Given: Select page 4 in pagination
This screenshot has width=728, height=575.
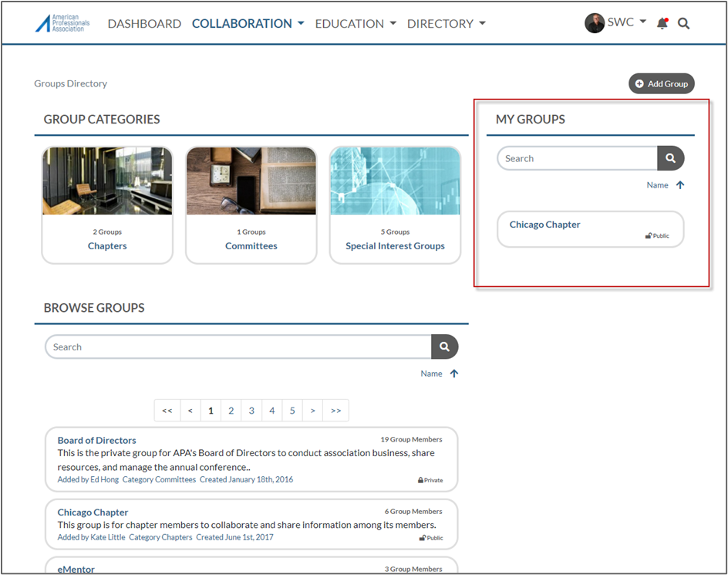Looking at the screenshot, I should [272, 411].
